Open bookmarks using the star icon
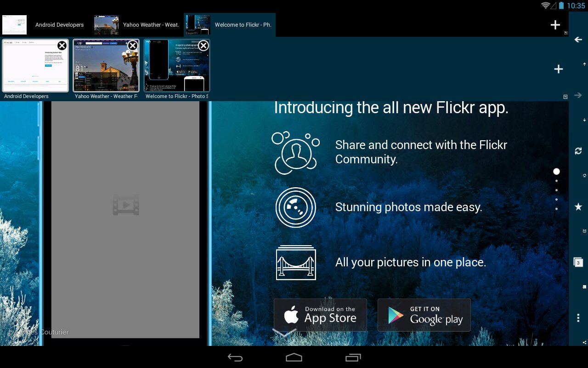This screenshot has height=368, width=588. tap(578, 207)
